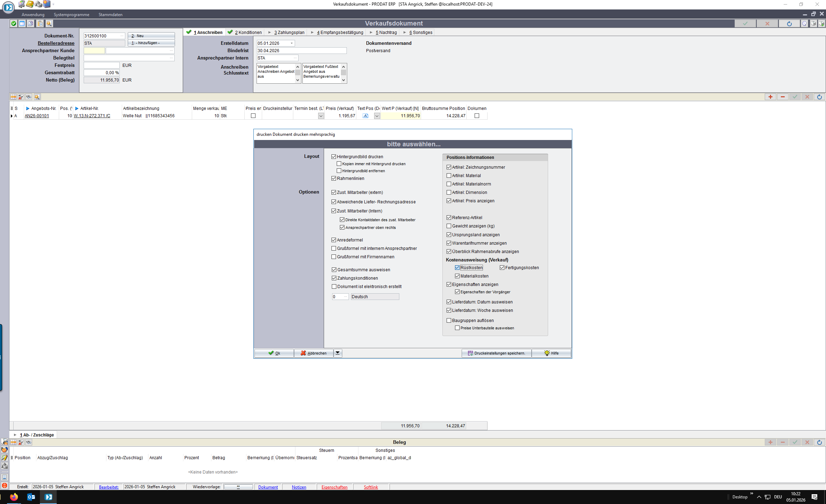Click the paste clipboard toolbar icon

pos(40,23)
